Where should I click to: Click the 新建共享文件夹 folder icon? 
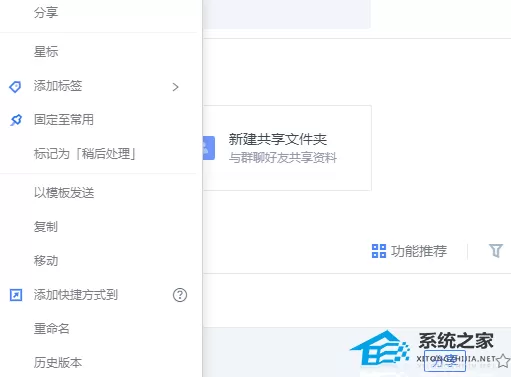(209, 148)
